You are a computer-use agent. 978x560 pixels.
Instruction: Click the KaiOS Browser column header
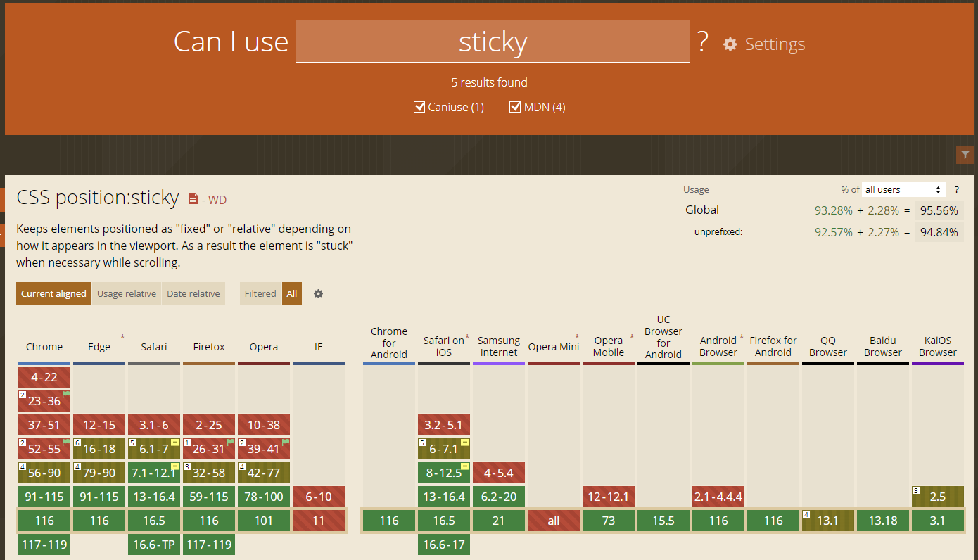click(x=938, y=346)
